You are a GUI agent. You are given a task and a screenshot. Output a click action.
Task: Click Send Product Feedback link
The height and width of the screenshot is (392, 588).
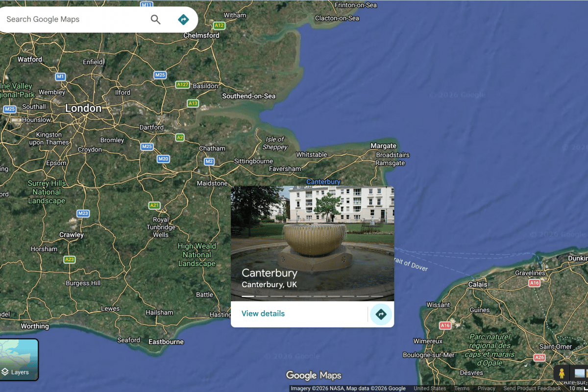(532, 389)
